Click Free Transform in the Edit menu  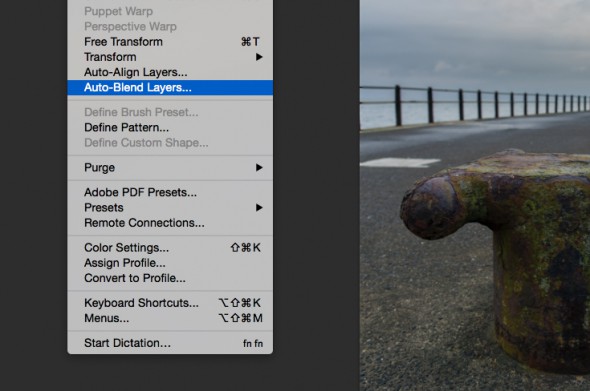[170, 42]
